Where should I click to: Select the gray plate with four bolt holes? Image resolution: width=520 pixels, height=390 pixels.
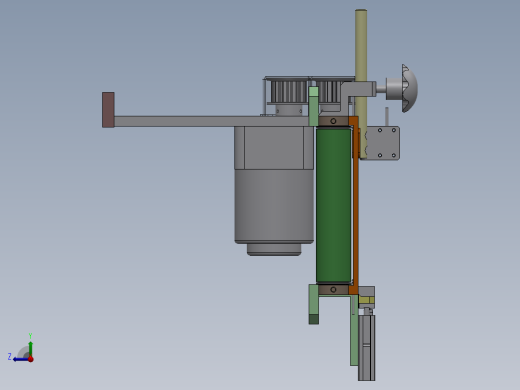point(383,143)
